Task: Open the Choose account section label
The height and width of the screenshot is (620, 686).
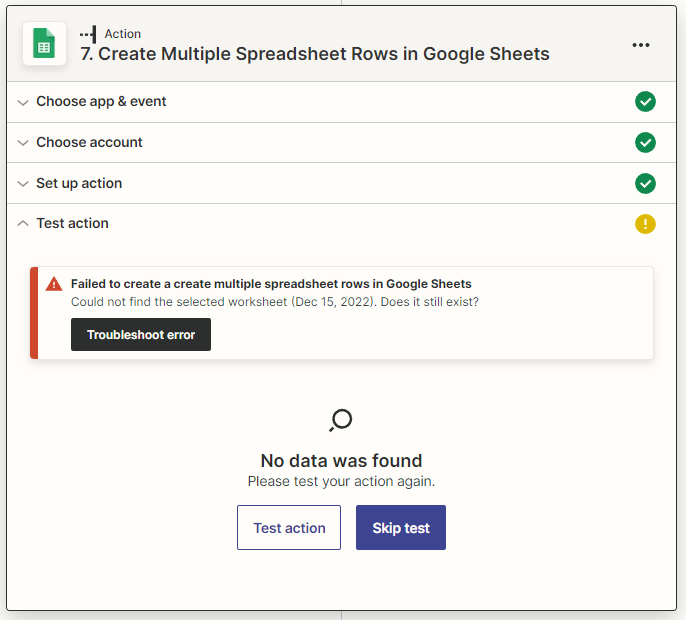Action: [x=89, y=142]
